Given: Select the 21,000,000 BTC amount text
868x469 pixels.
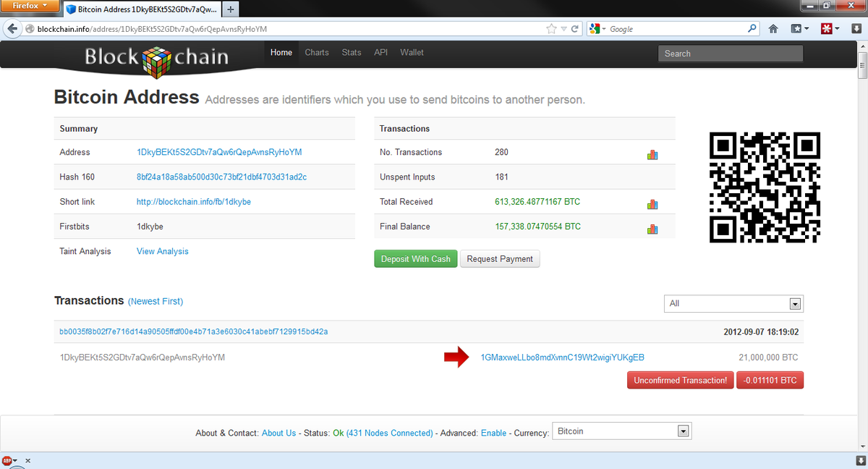Looking at the screenshot, I should pos(768,358).
